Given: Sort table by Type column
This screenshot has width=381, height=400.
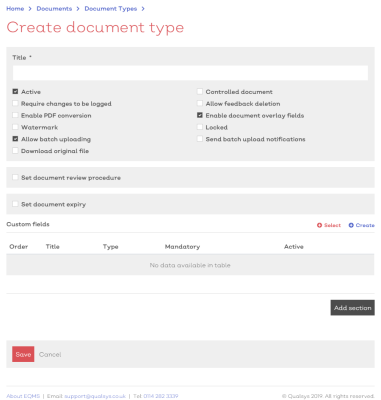Looking at the screenshot, I should (x=111, y=247).
